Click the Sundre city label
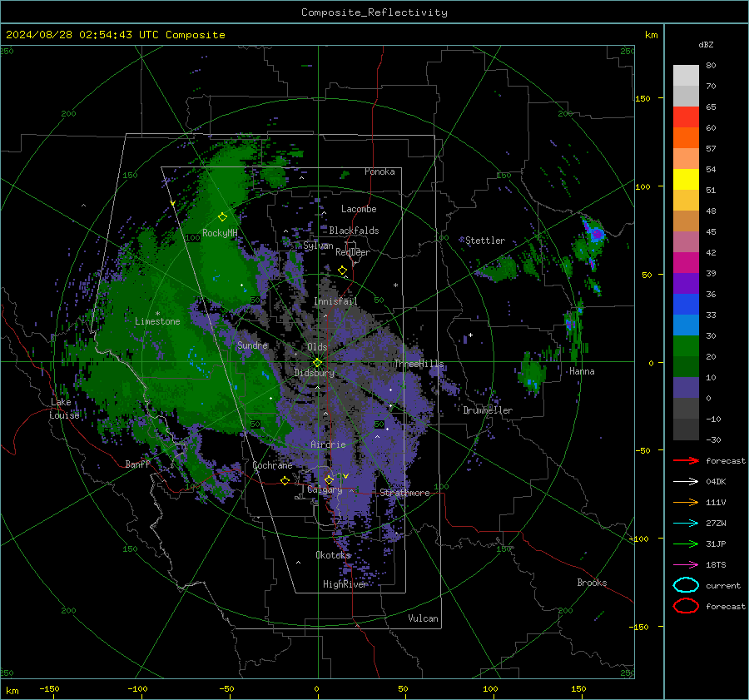The image size is (749, 700). (252, 345)
